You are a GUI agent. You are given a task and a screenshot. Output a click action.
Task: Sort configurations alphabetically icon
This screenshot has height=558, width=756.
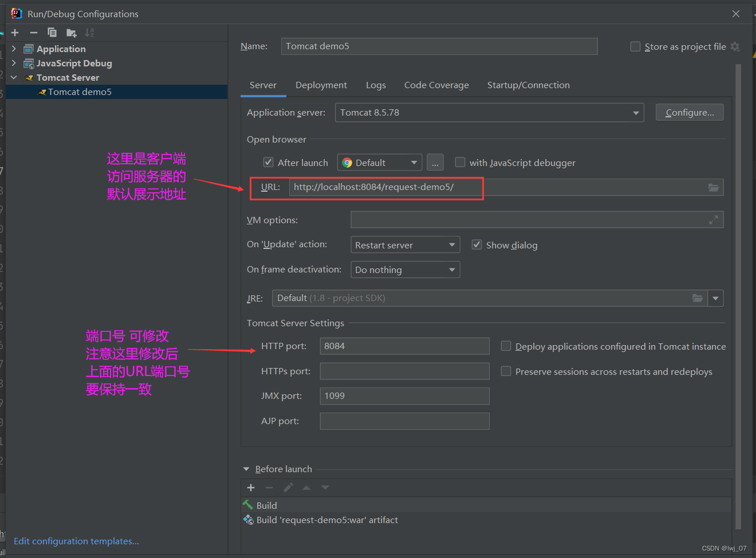89,33
